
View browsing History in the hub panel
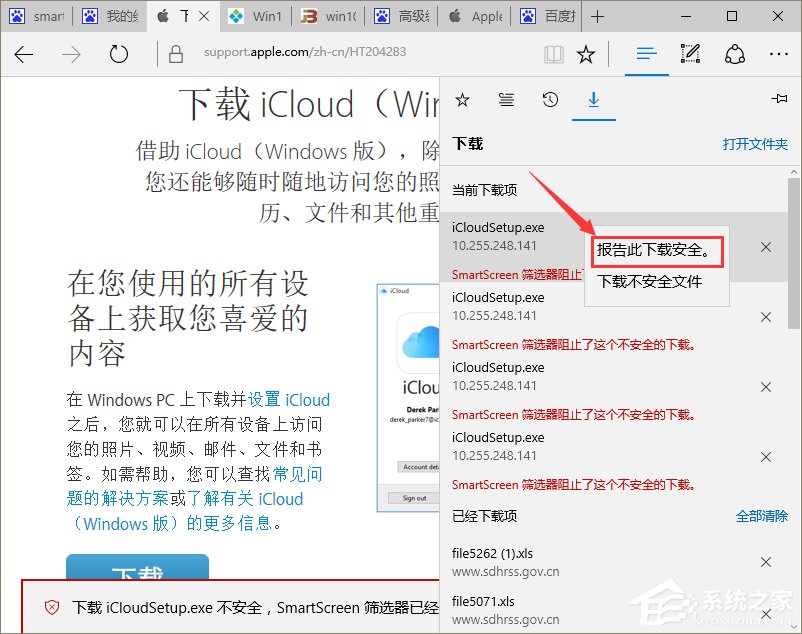click(x=550, y=99)
